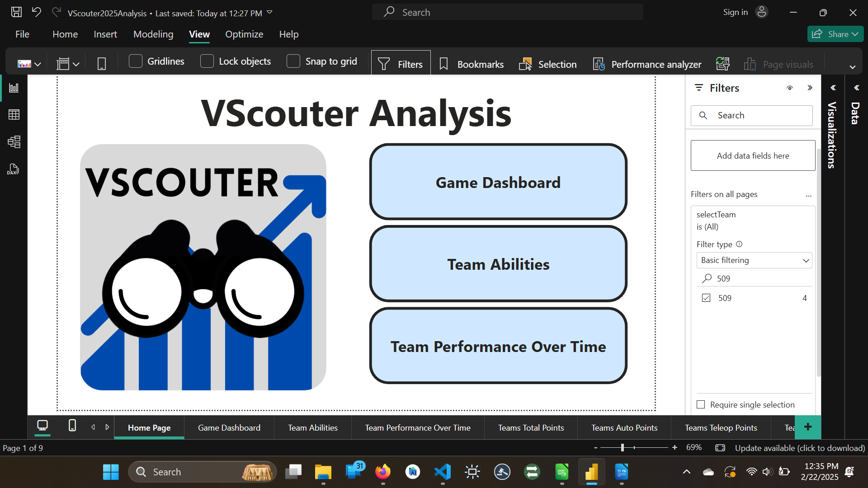Open the Selection pane

point(548,64)
